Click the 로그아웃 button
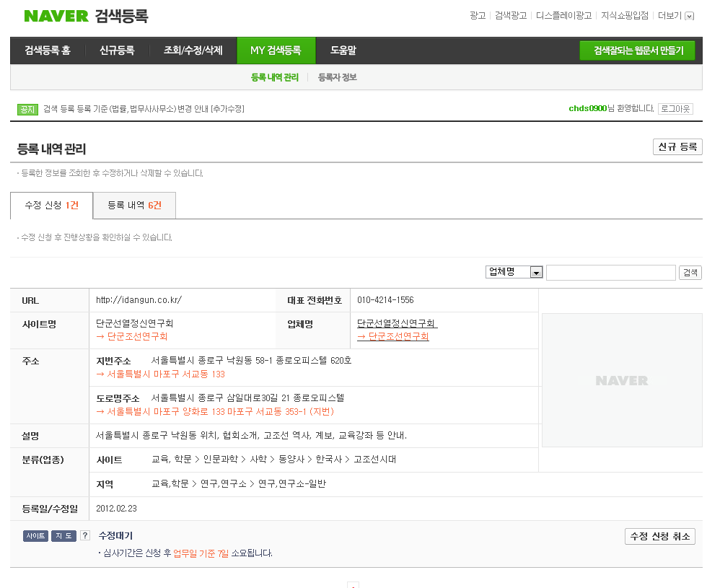This screenshot has width=720, height=588. 675,109
